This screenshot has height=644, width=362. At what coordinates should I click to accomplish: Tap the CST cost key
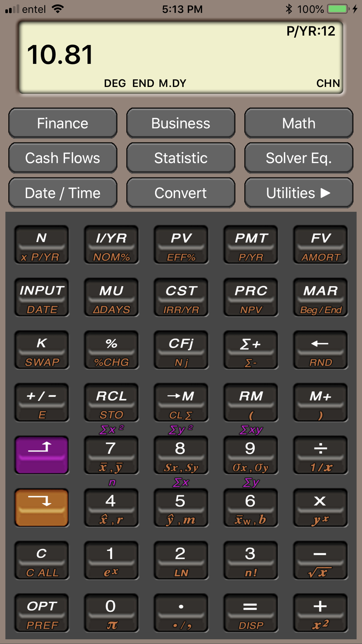pos(181,297)
